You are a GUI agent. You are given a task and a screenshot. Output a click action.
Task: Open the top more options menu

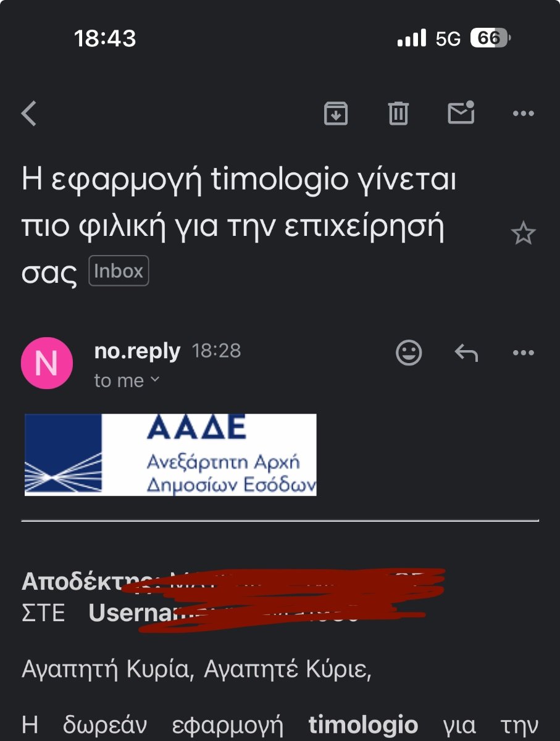(524, 114)
